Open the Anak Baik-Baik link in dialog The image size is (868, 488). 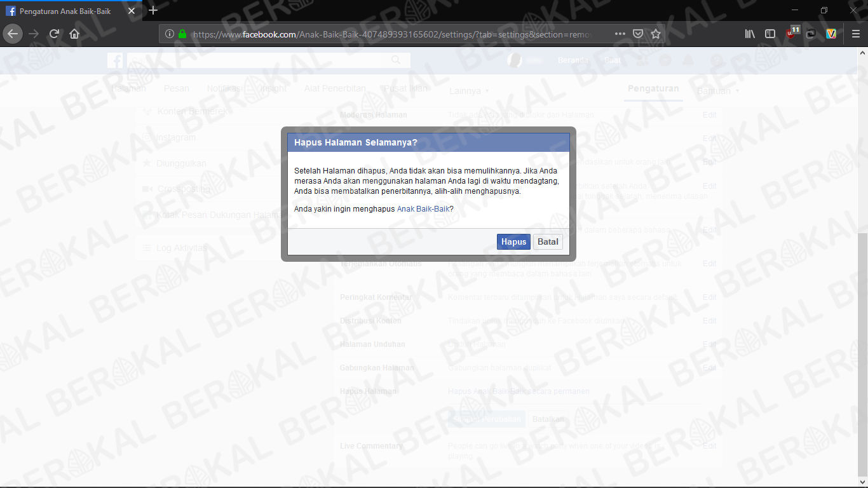[x=423, y=208]
